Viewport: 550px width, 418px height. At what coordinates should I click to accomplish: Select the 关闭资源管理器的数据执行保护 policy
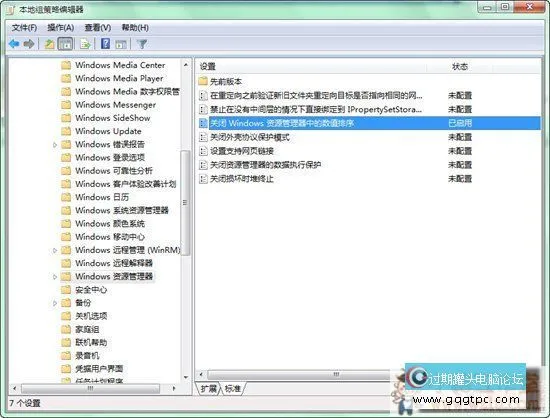[265, 165]
